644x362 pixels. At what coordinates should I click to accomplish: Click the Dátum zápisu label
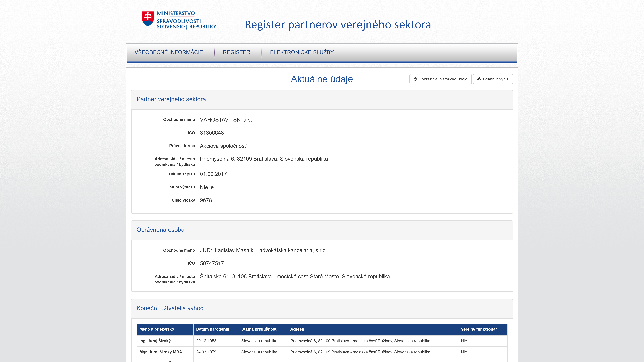pyautogui.click(x=182, y=174)
